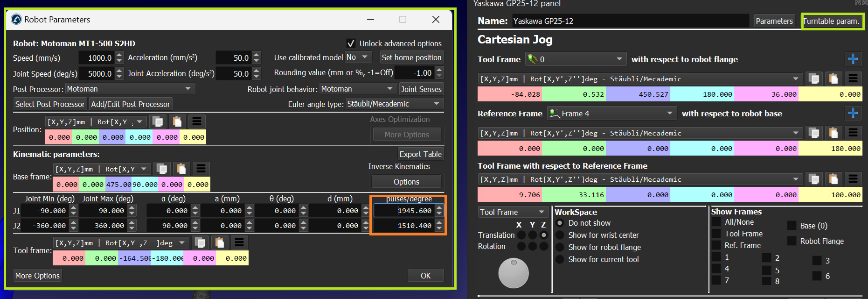Viewport: 868px width, 299px height.
Task: Open the Post Processor dropdown
Action: click(x=129, y=89)
